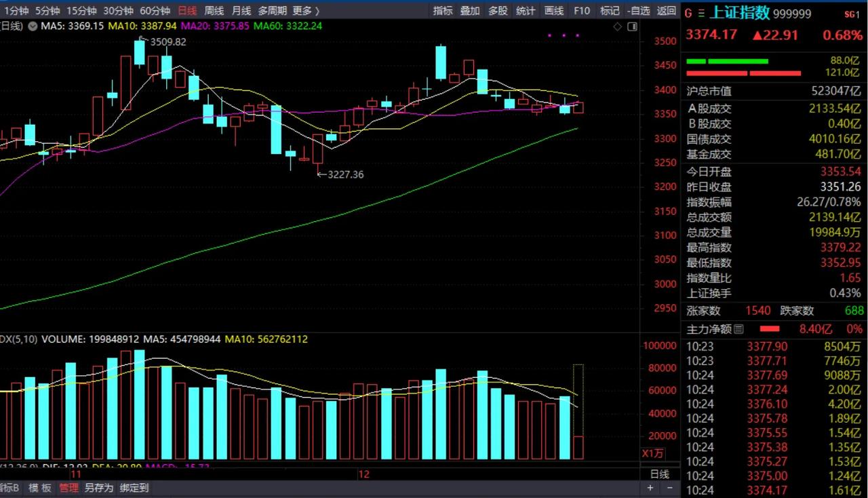Viewport: 868px width, 498px height.
Task: Switch to 月线 monthly chart
Action: 241,11
